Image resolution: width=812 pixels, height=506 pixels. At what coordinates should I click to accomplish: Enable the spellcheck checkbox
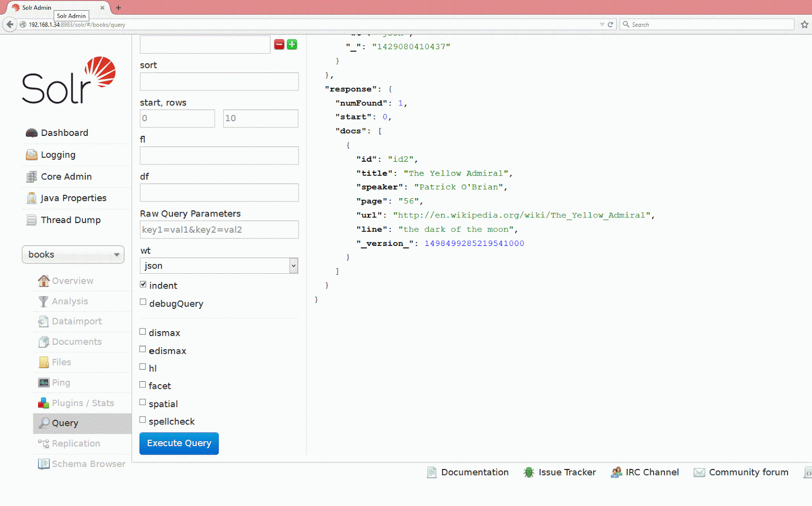point(143,420)
